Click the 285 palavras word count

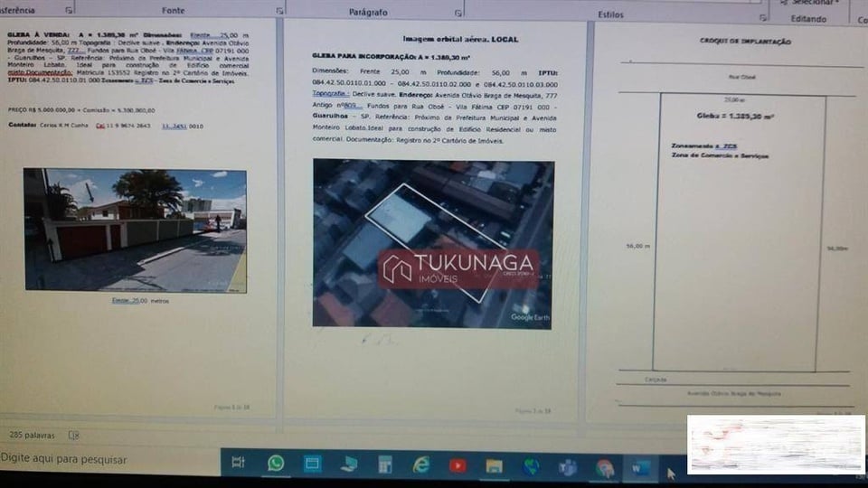(33, 435)
